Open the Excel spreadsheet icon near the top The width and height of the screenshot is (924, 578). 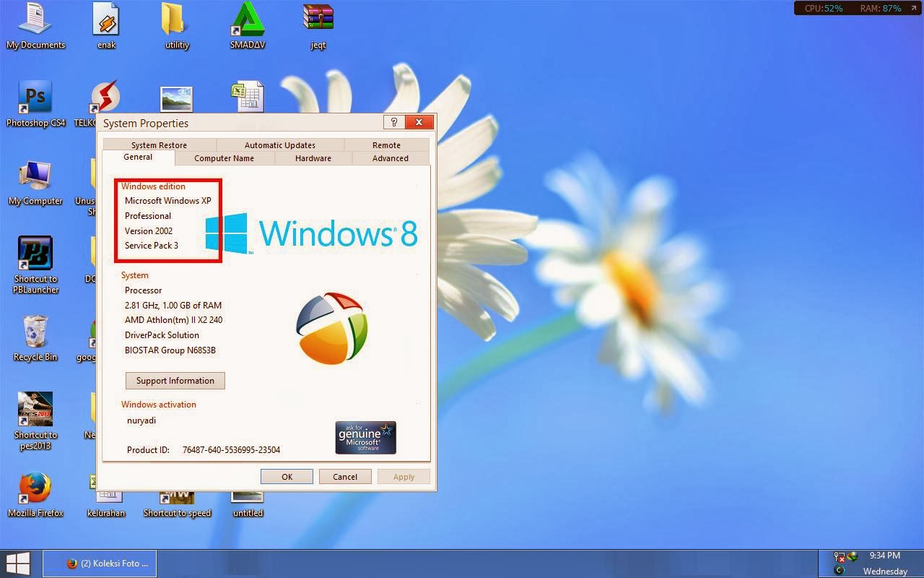click(x=248, y=94)
